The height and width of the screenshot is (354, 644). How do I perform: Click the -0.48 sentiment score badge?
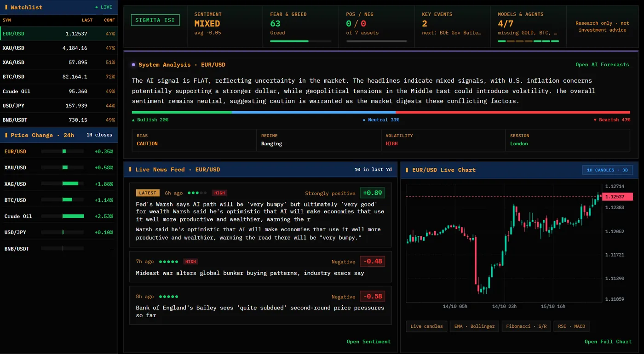point(372,262)
